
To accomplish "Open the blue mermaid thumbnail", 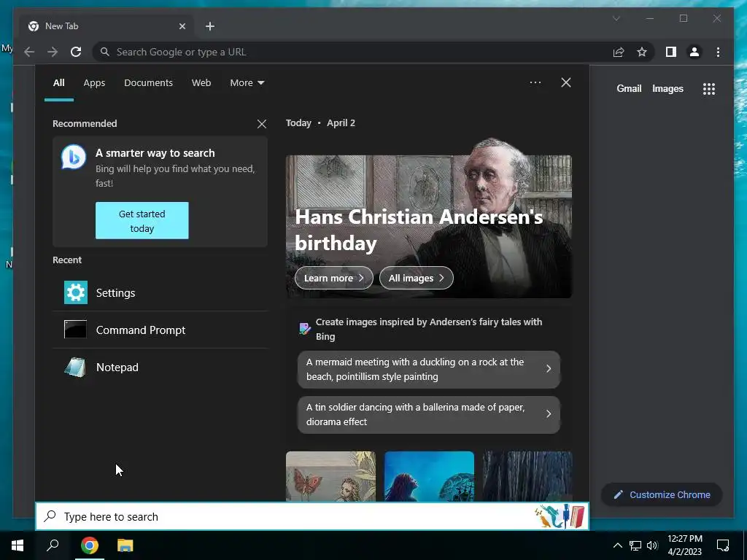I will (429, 476).
